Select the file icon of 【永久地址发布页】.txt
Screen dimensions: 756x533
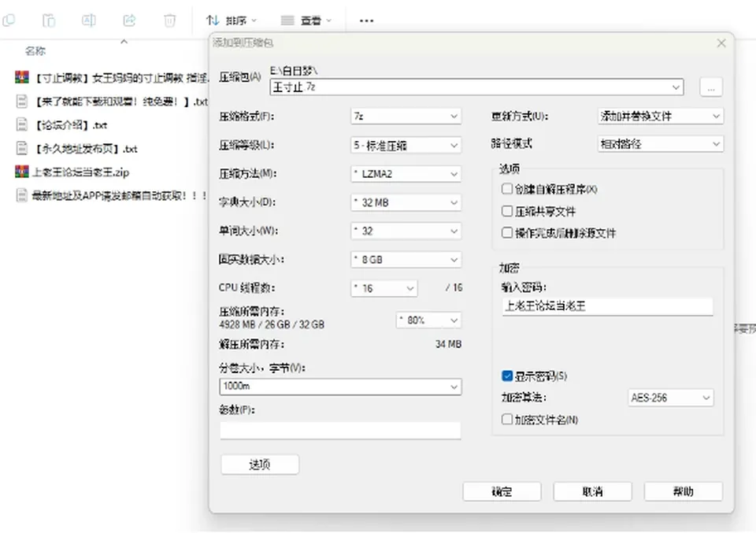point(22,148)
